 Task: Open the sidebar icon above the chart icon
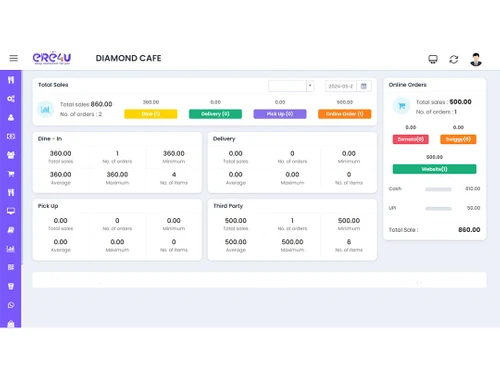coord(11,230)
